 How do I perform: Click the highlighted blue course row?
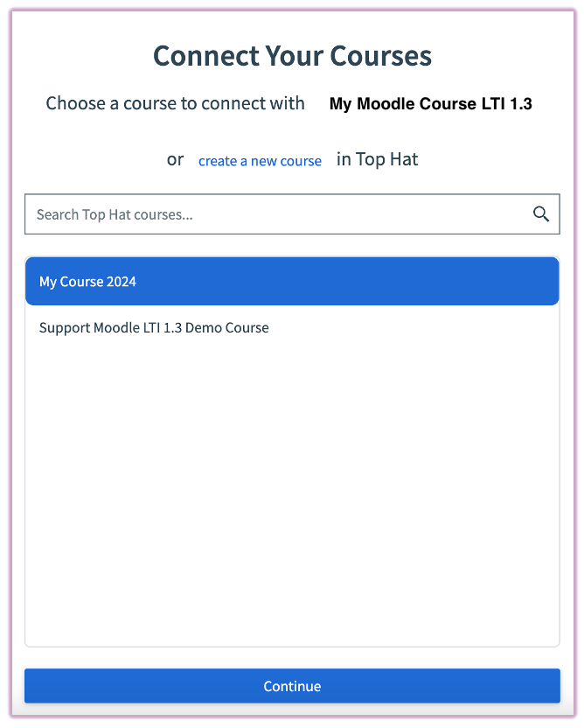tap(292, 282)
